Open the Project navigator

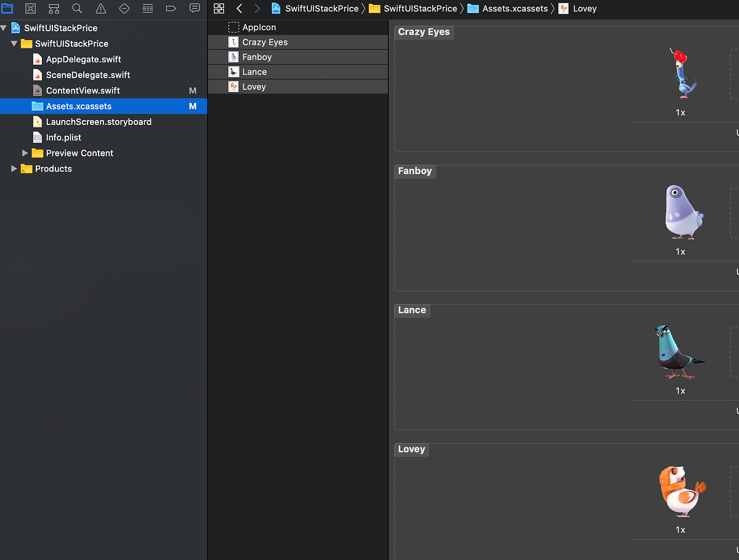pyautogui.click(x=7, y=8)
